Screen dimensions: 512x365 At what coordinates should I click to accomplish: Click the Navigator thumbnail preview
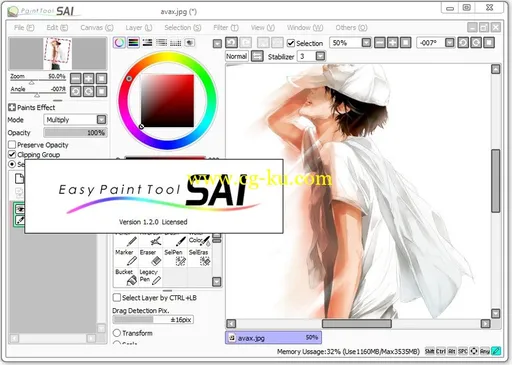58,54
